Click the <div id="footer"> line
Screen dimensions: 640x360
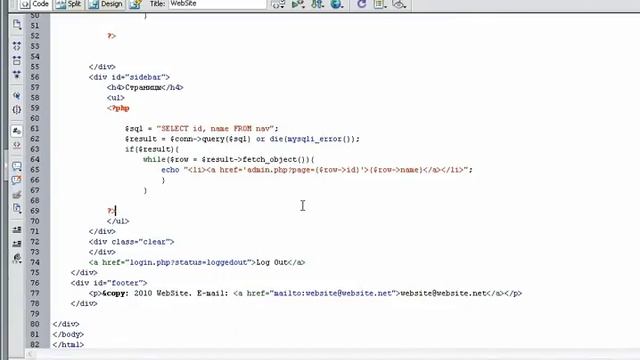pos(109,283)
